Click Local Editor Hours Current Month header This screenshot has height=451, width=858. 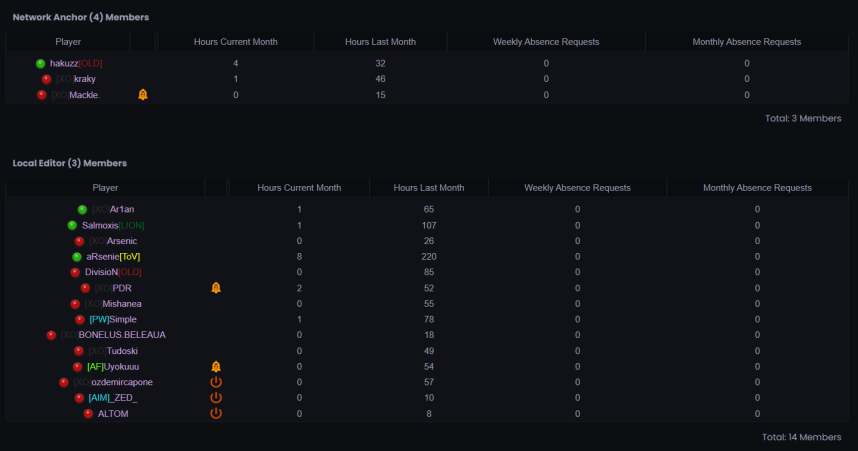click(x=299, y=188)
